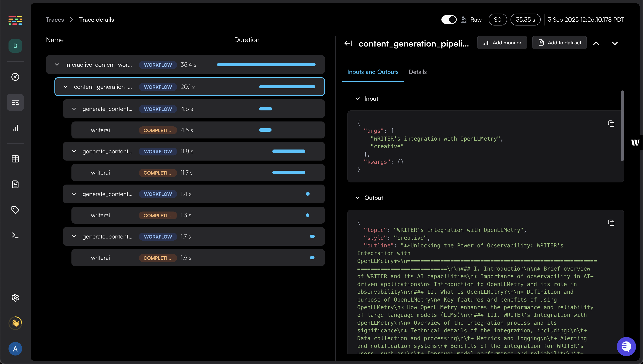This screenshot has height=364, width=643.
Task: Open the dashboard gauge icon in sidebar
Action: tap(15, 77)
